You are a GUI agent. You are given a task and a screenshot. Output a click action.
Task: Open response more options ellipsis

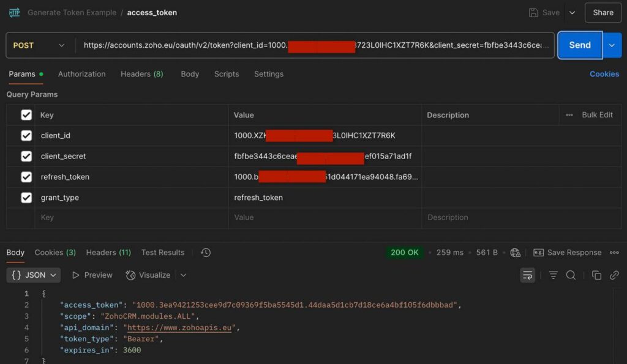pyautogui.click(x=614, y=253)
